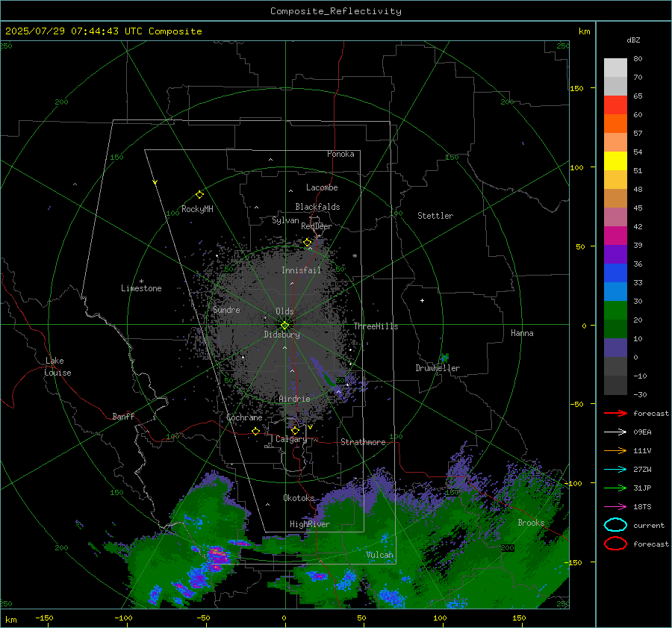
Task: Select the Vulcan label
Action: coord(380,555)
